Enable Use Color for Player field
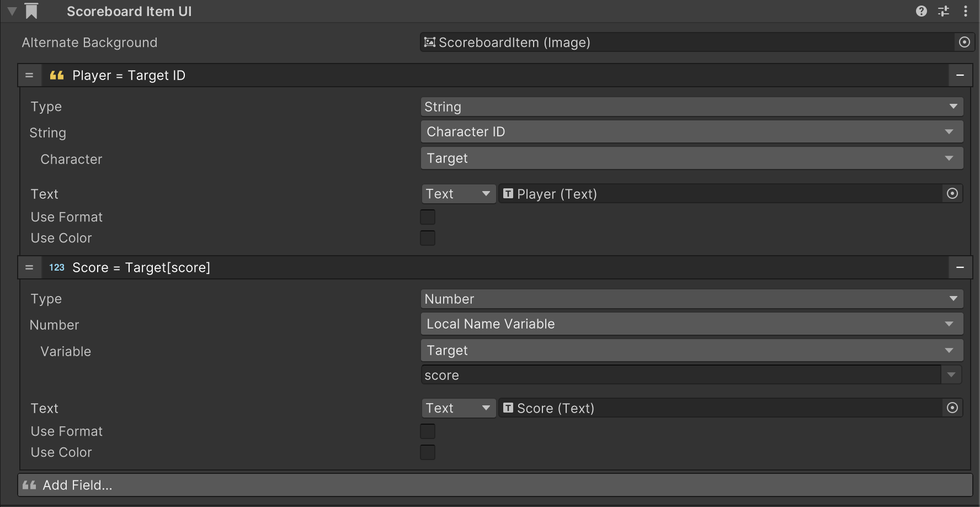The image size is (980, 507). click(x=428, y=238)
